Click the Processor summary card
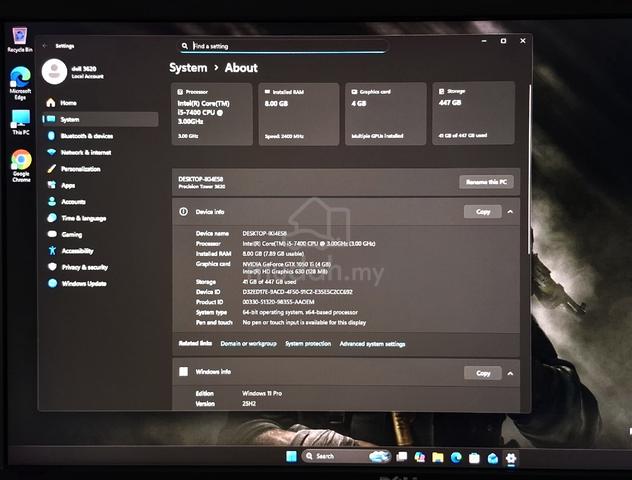 pyautogui.click(x=212, y=114)
